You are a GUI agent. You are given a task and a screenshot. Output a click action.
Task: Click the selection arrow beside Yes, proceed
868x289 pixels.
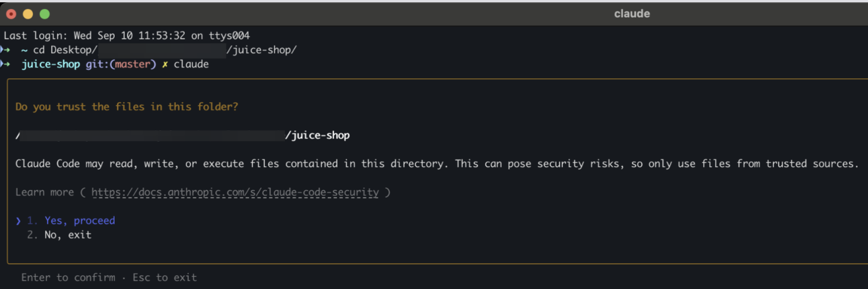tap(18, 221)
